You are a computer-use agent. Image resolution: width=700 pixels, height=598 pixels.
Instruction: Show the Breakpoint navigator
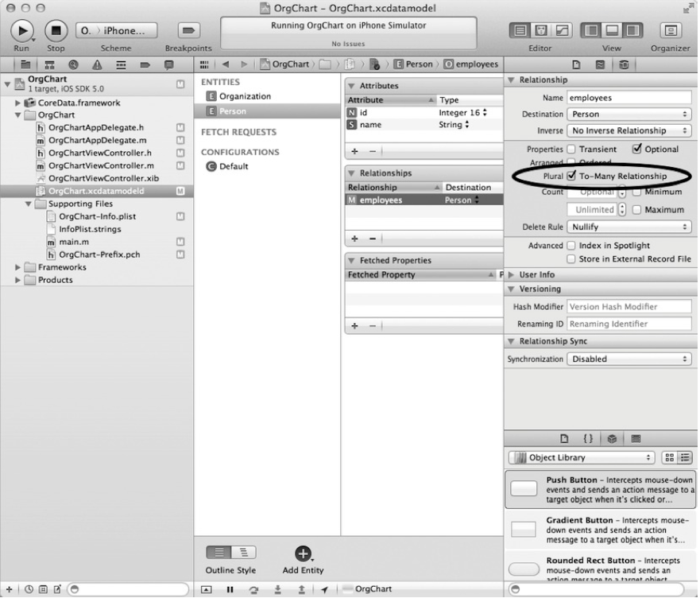pos(145,64)
